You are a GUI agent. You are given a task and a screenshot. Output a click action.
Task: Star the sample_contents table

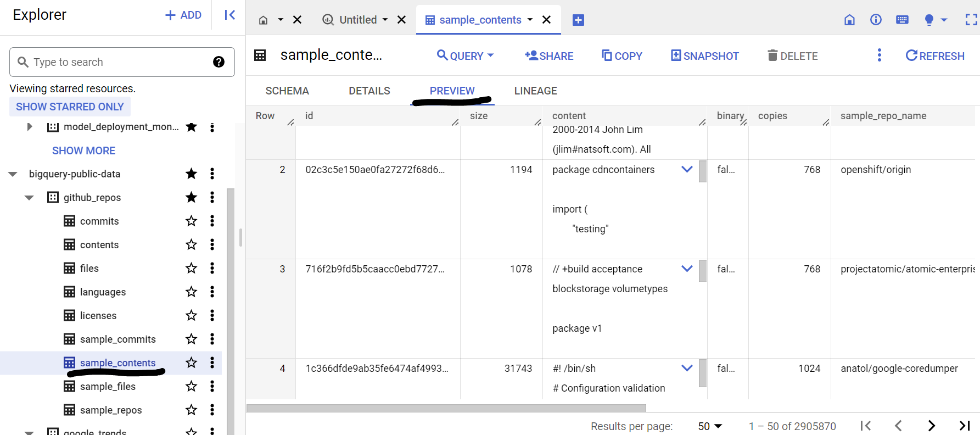[191, 362]
